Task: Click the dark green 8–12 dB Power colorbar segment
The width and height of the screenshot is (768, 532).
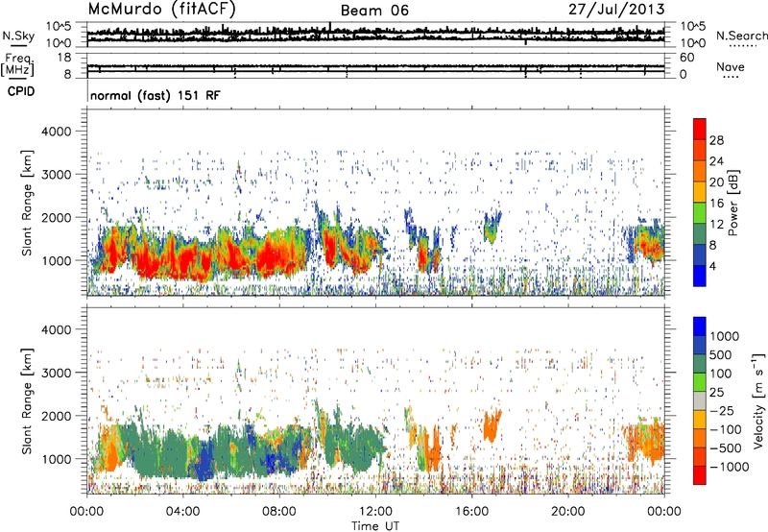Action: tap(700, 234)
